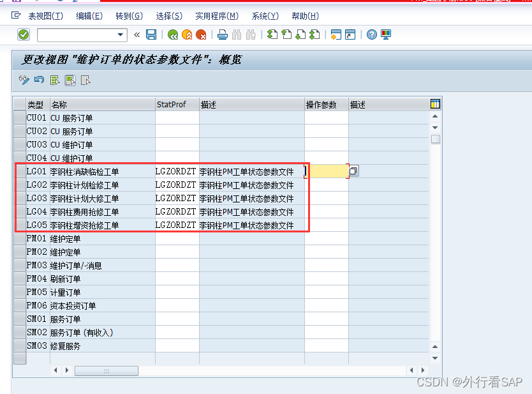
Task: Click the page-up arrow near table bottom
Action: point(435,347)
